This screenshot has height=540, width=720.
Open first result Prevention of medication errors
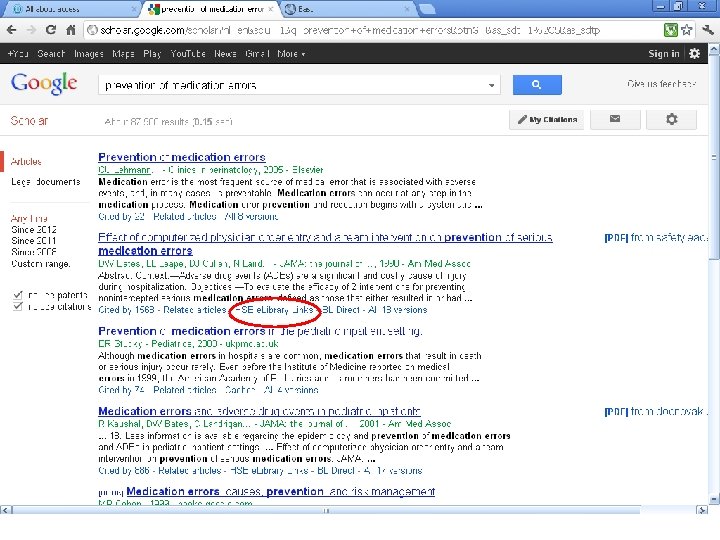coord(182,157)
